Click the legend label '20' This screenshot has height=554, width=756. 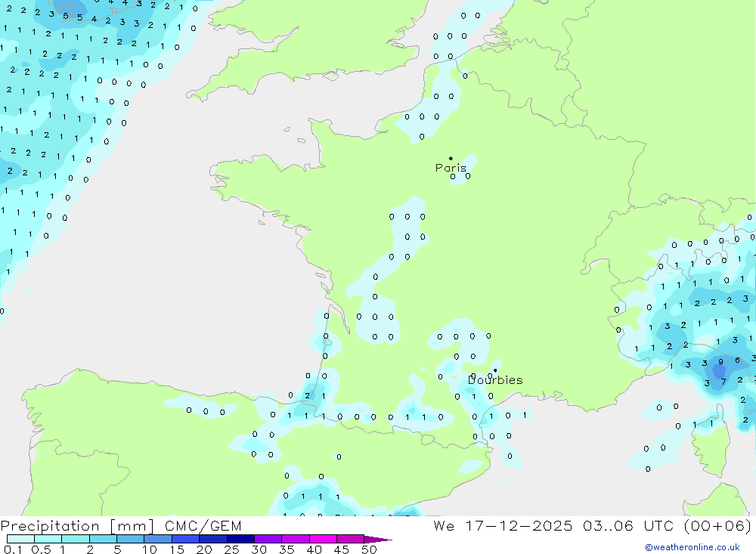(x=204, y=549)
